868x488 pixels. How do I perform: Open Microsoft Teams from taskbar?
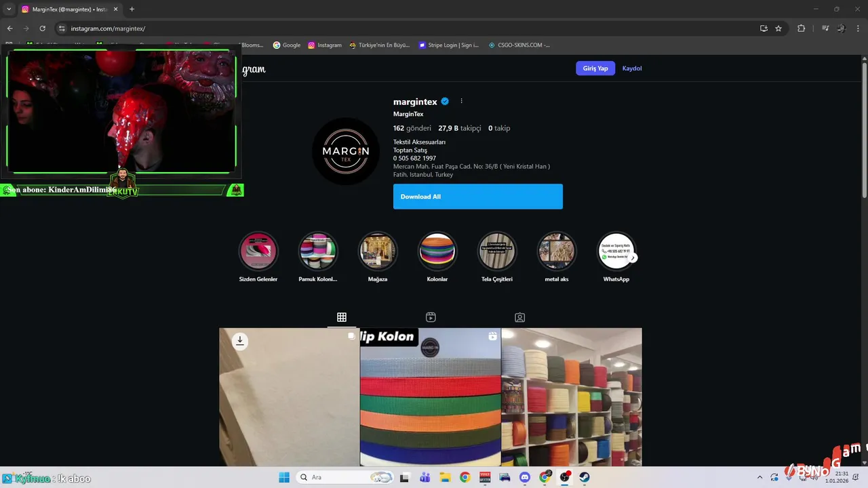(x=425, y=477)
